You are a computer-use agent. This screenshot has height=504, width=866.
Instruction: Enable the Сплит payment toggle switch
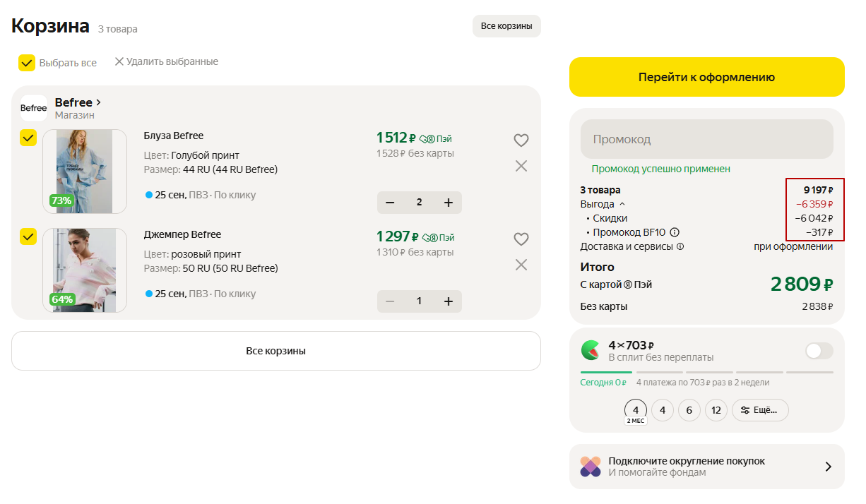[819, 351]
